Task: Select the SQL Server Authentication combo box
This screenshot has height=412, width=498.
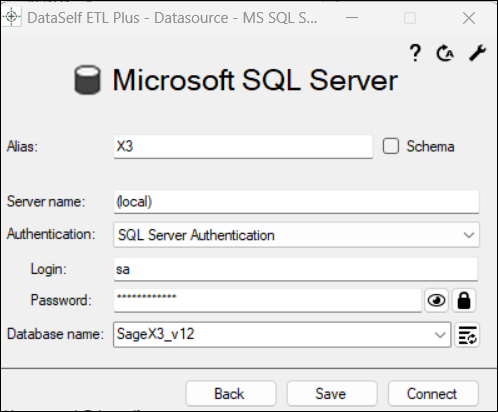Action: [296, 235]
